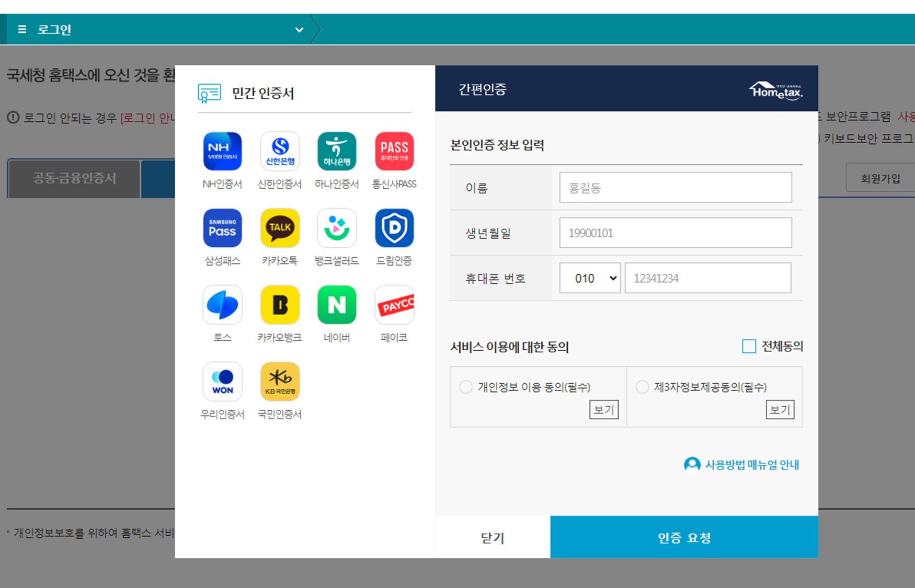Image resolution: width=915 pixels, height=588 pixels.
Task: Click the 닫기 close button
Action: (x=493, y=537)
